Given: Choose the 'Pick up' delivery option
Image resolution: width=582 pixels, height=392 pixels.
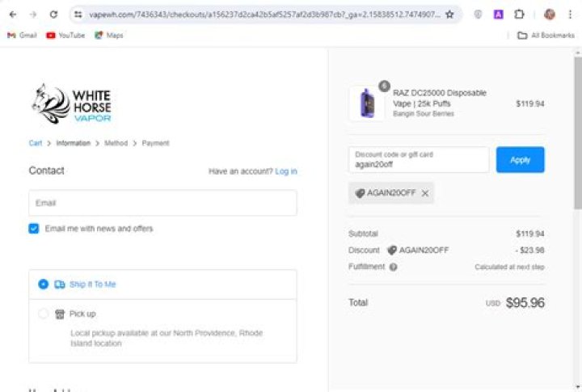Looking at the screenshot, I should coord(44,314).
